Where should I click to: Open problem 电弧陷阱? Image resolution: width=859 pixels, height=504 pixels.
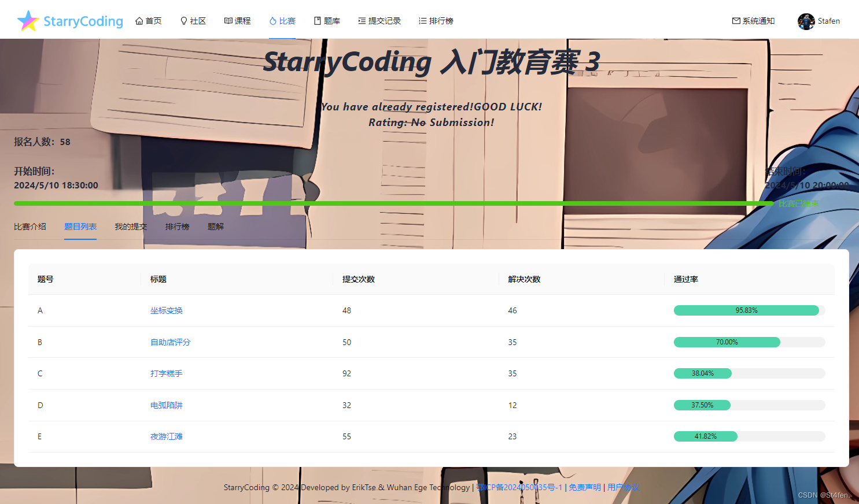pyautogui.click(x=167, y=405)
